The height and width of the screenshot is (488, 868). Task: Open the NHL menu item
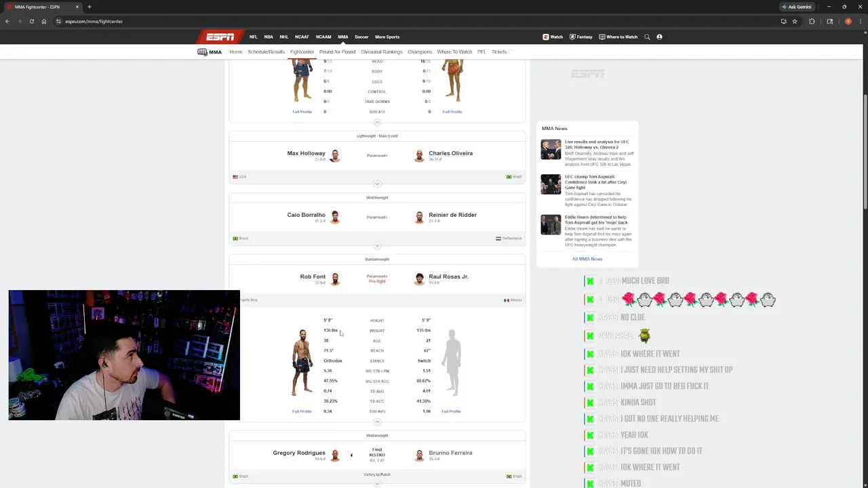point(284,37)
